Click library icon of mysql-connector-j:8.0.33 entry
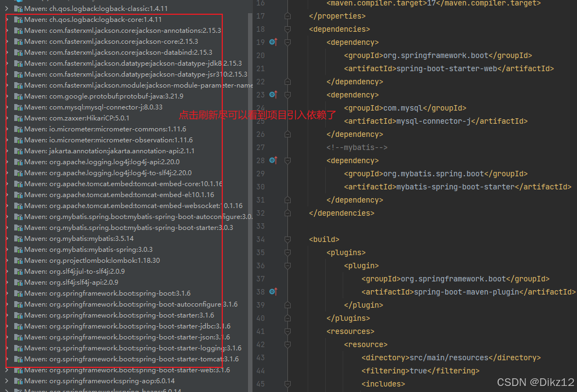Viewport: 577px width, 392px height. (x=18, y=107)
